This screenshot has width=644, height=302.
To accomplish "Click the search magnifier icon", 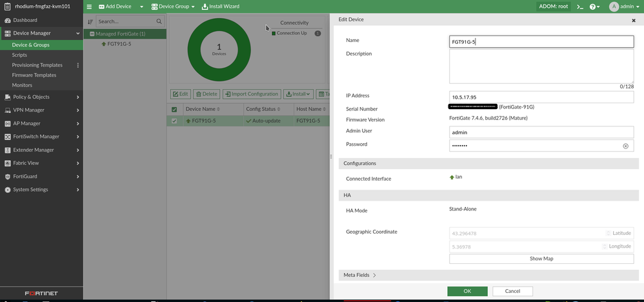I will 159,21.
